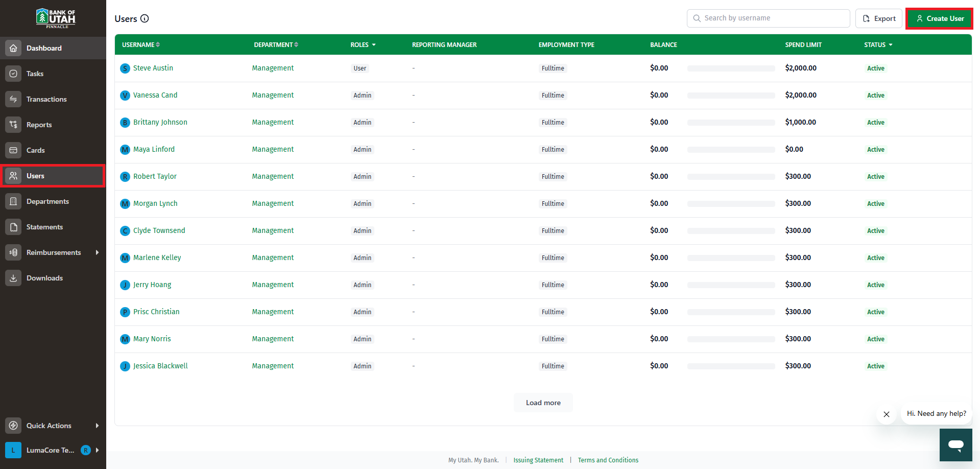Image resolution: width=980 pixels, height=469 pixels.
Task: Click the Downloads arrow icon
Action: tap(13, 278)
